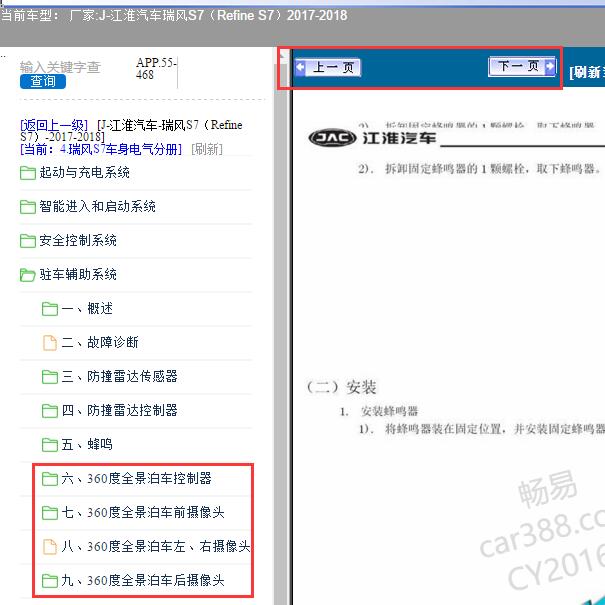This screenshot has width=605, height=605.
Task: Click the APP.55-468 text label
Action: point(156,68)
